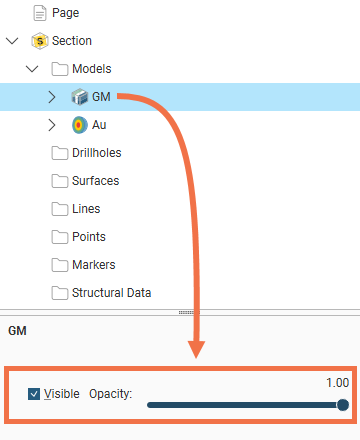Click the Drillholes folder icon

tap(60, 153)
